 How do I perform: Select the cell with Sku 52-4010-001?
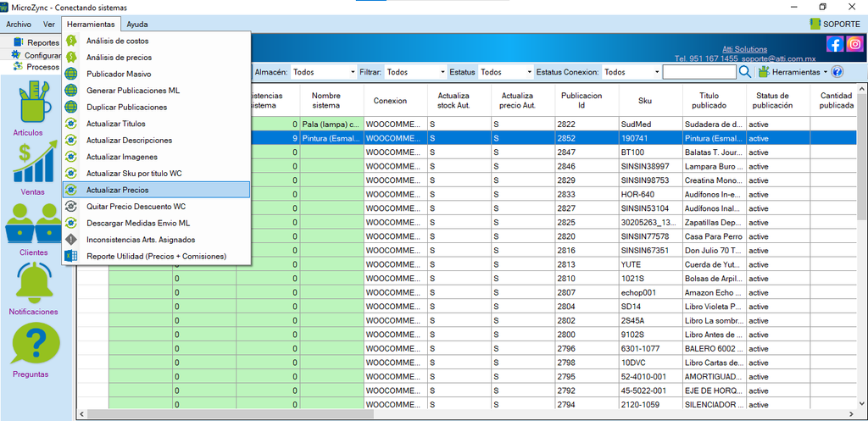650,377
